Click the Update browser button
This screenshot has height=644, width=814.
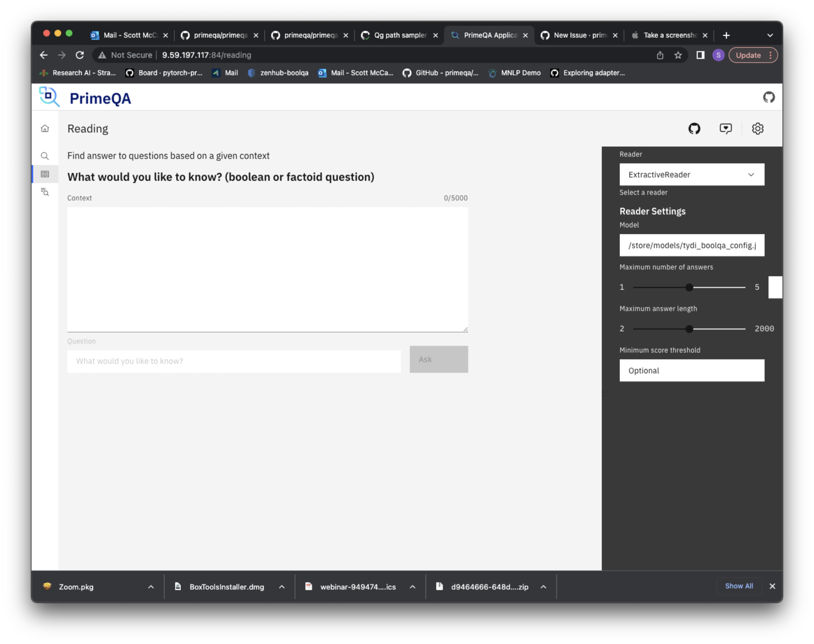(x=748, y=55)
